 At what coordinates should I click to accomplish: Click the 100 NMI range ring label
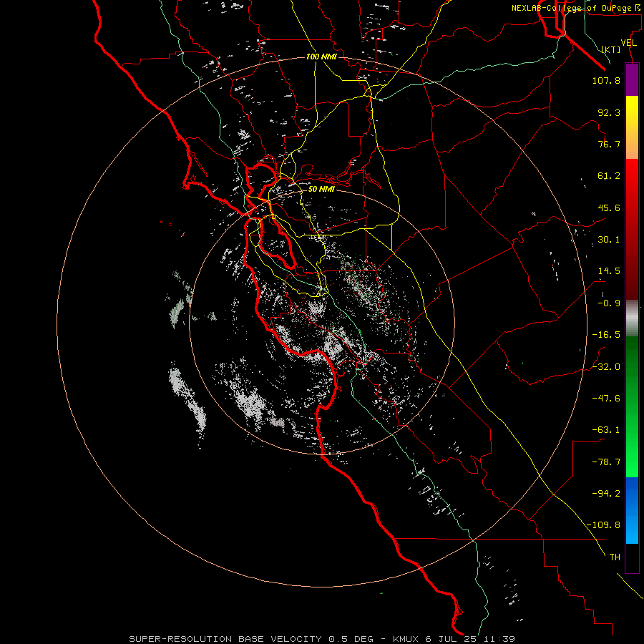coord(321,57)
